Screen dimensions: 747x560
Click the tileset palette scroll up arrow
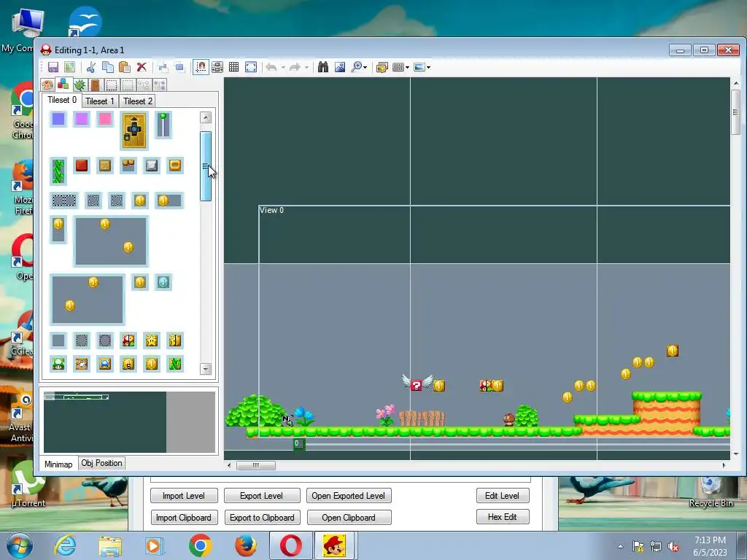[205, 117]
